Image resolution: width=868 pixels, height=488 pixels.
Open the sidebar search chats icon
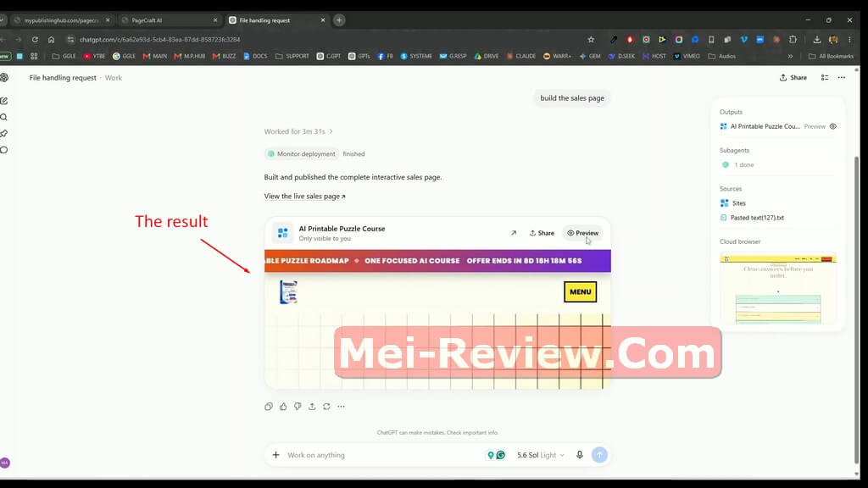(4, 117)
